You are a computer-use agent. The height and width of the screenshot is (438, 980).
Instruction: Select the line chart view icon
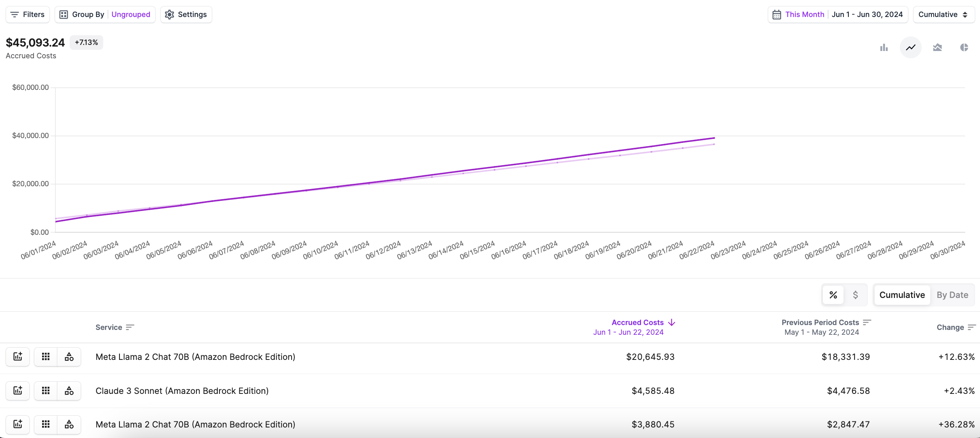pos(910,47)
